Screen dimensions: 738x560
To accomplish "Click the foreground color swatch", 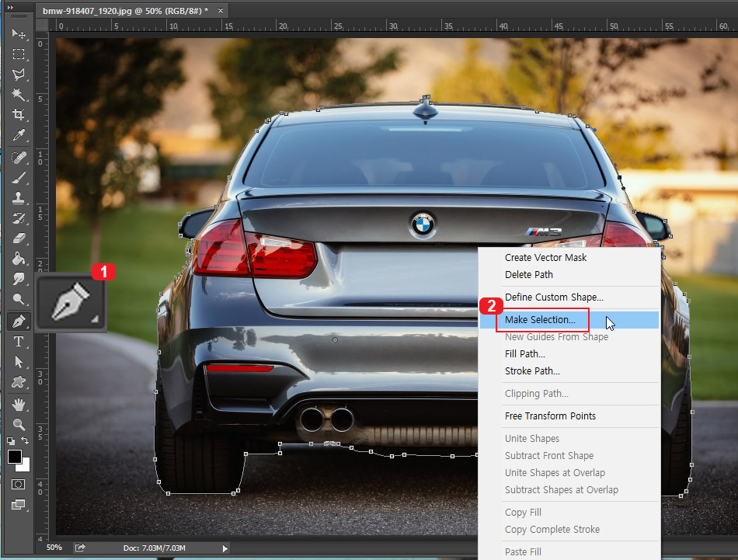I will click(x=15, y=457).
